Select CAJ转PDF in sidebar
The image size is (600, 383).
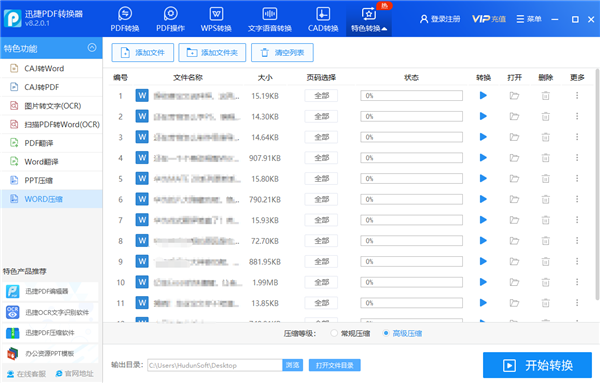coord(51,87)
